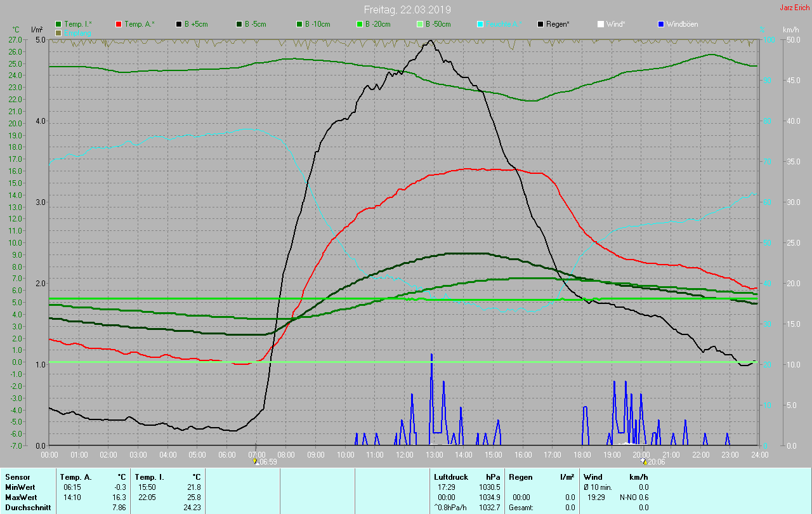Image resolution: width=812 pixels, height=514 pixels.
Task: Click the 'Luftdruck' header in statistics table
Action: [x=450, y=477]
